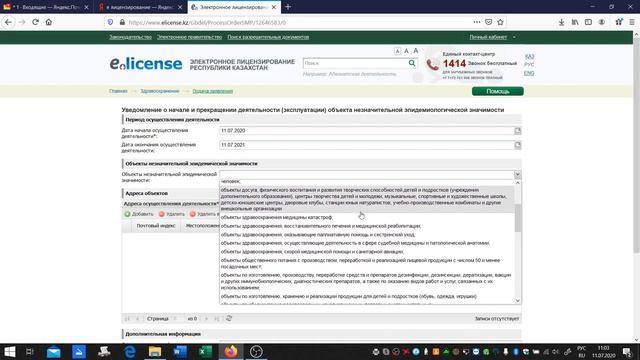Click the search magnifier icon
This screenshot has height=360, width=640.
click(x=412, y=63)
